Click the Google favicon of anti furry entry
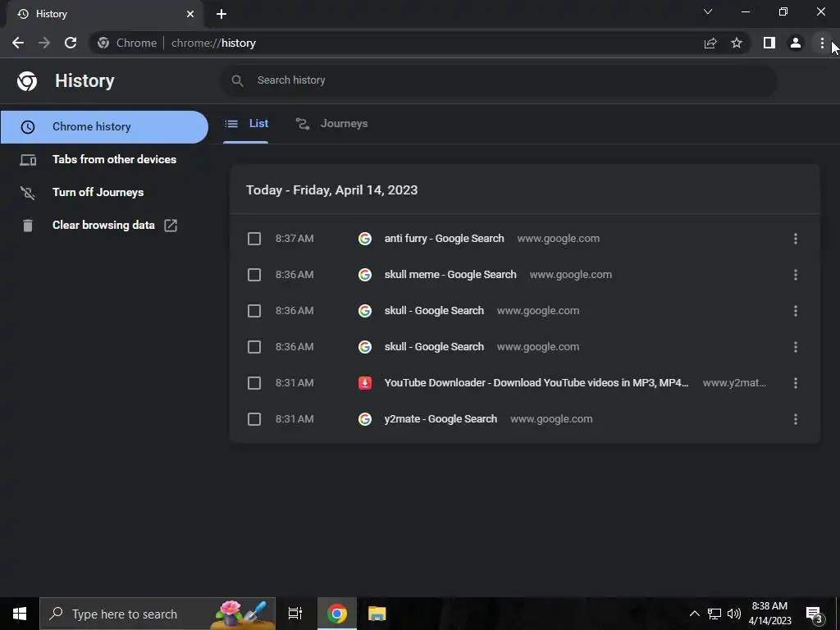840x630 pixels. (x=365, y=239)
